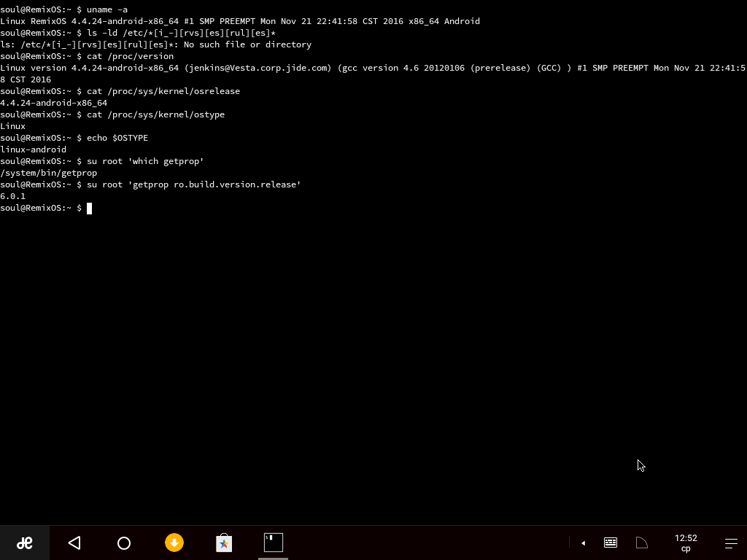Open the Remix OS start menu logo
The width and height of the screenshot is (747, 560).
[25, 542]
